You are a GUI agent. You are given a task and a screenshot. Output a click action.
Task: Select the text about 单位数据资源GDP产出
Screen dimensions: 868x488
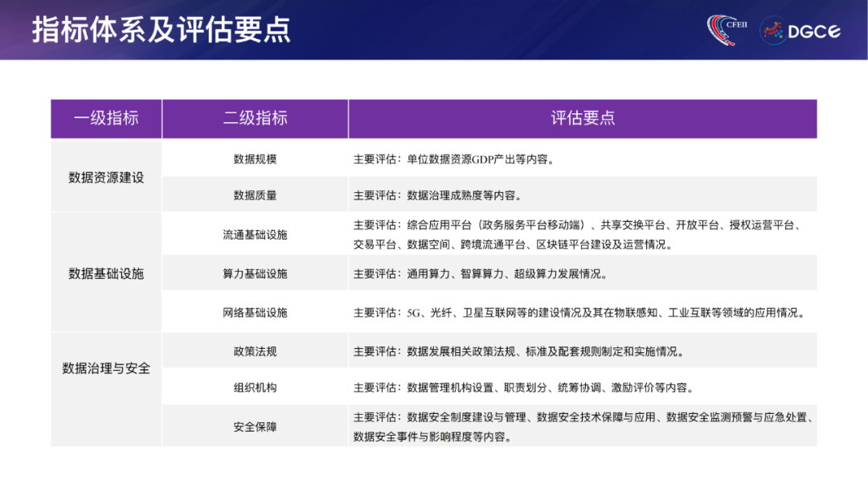pyautogui.click(x=454, y=159)
